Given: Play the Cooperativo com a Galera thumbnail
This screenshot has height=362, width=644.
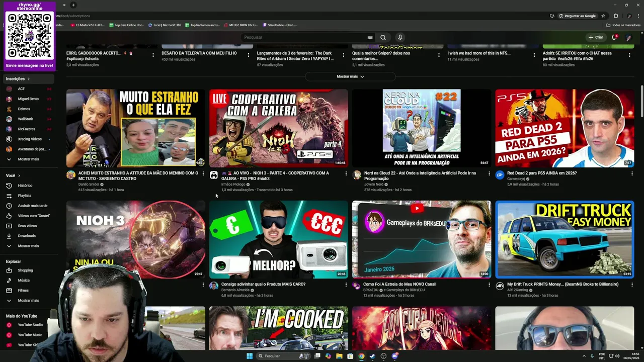Looking at the screenshot, I should point(279,128).
